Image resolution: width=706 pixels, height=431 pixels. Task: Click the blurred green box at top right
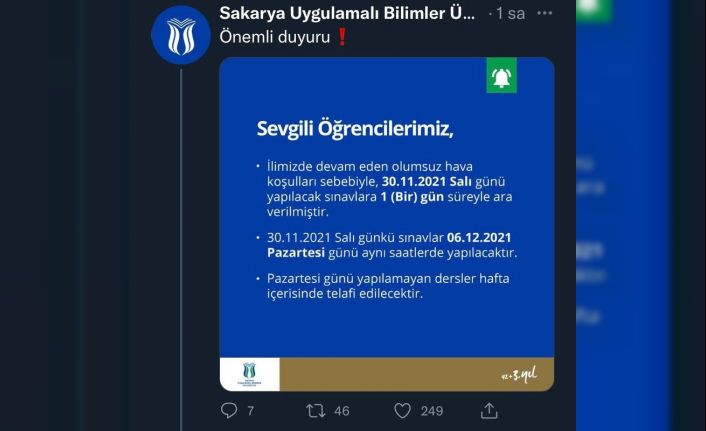594,8
